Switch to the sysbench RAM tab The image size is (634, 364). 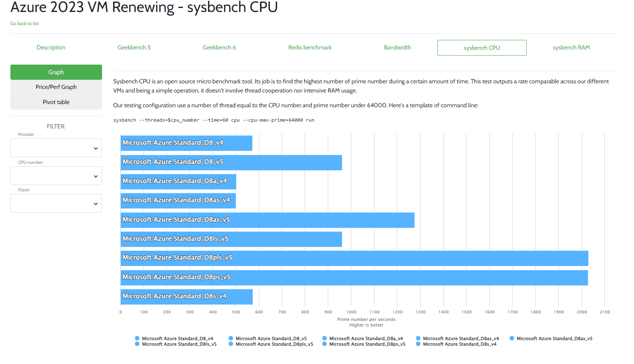(x=571, y=47)
